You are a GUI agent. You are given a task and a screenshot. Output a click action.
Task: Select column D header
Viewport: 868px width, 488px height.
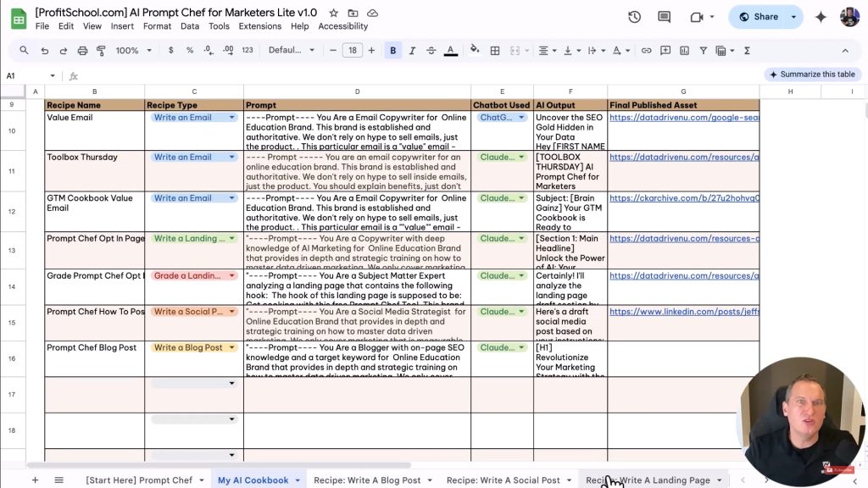tap(357, 91)
